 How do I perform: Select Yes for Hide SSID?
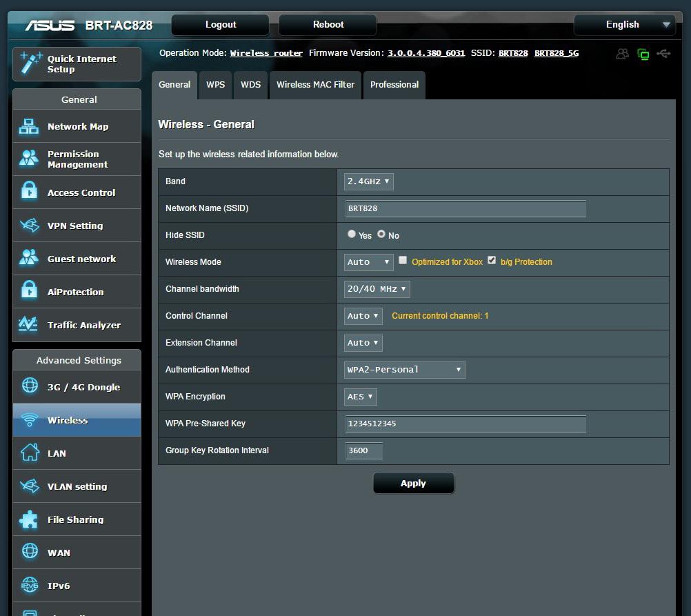351,234
